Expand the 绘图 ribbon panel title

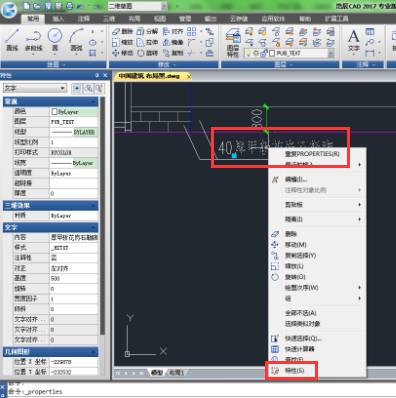click(53, 65)
